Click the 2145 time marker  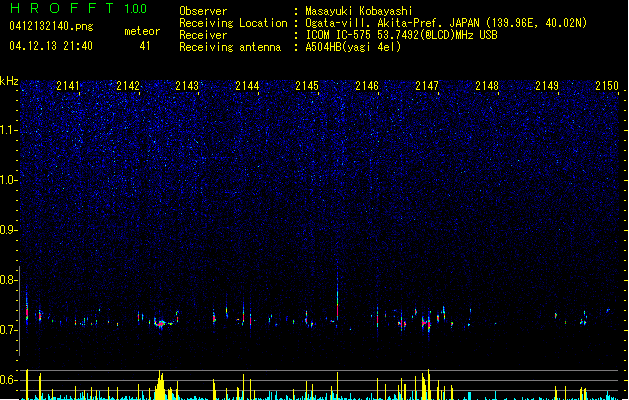click(307, 86)
